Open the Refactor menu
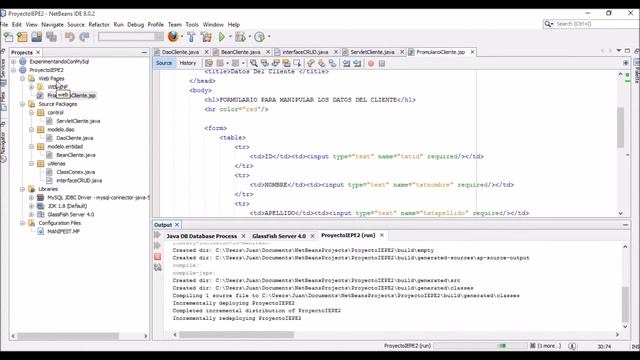The width and height of the screenshot is (640, 360). pos(99,24)
